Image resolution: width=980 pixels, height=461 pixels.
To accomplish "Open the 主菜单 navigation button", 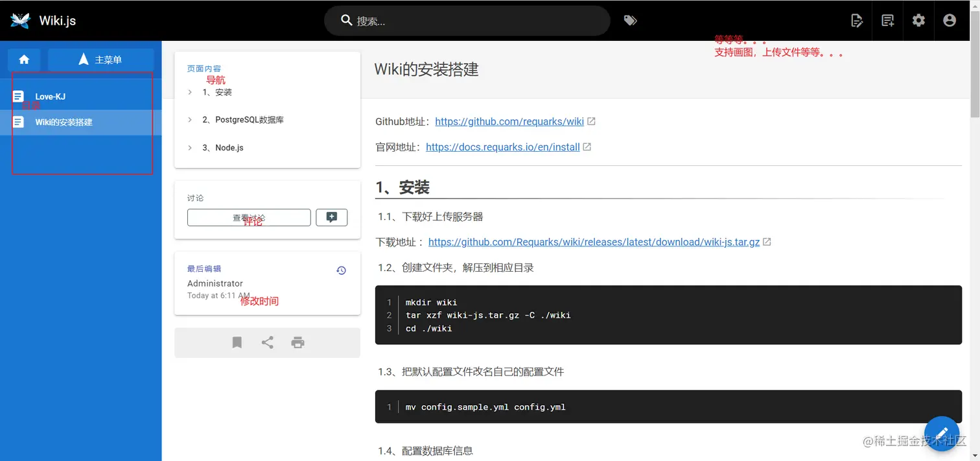I will 101,60.
